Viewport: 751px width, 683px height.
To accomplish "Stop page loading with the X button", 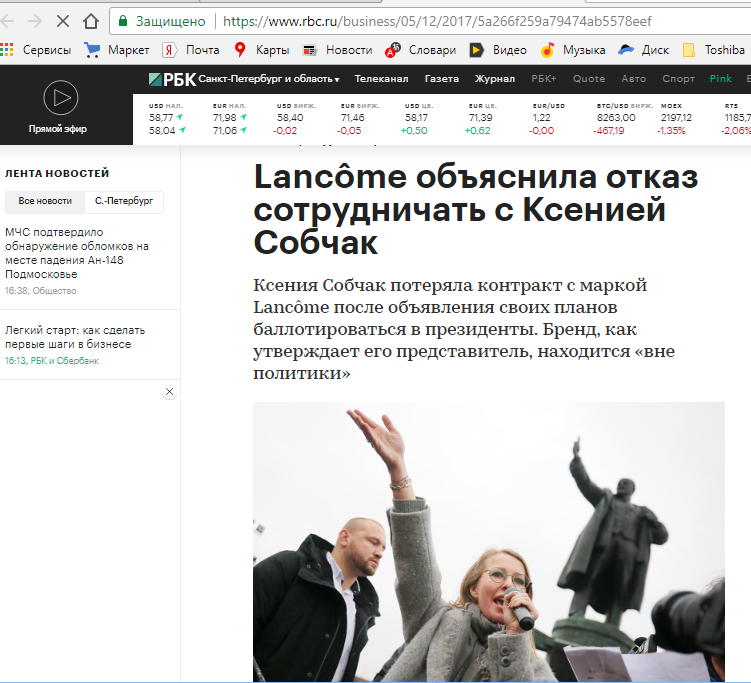I will click(63, 21).
